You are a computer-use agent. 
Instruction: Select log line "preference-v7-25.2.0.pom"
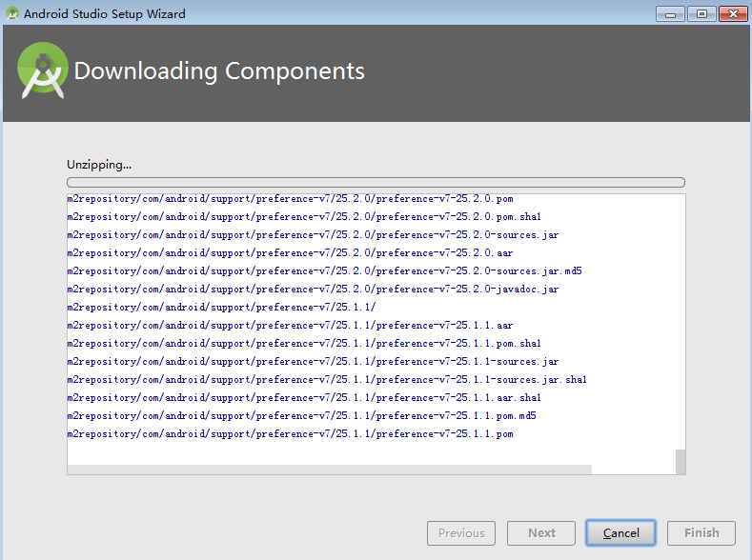pyautogui.click(x=290, y=199)
